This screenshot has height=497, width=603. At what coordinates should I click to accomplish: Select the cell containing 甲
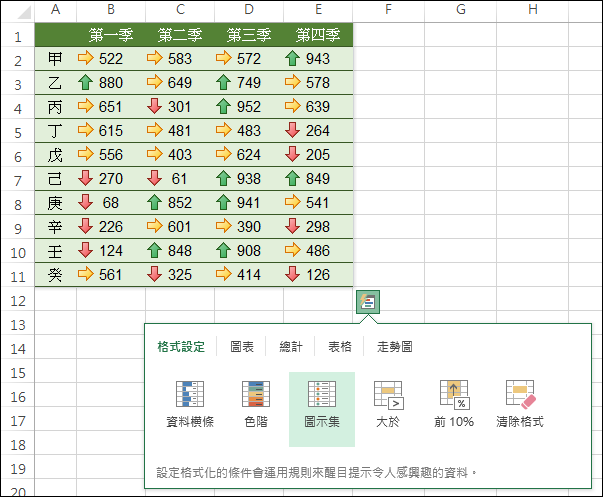click(x=55, y=59)
